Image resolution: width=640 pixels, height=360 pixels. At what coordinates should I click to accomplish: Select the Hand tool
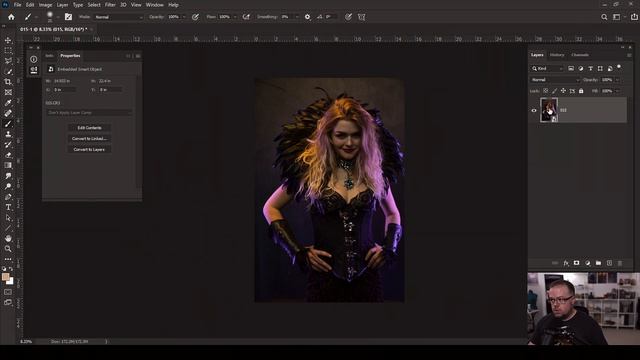[8, 238]
